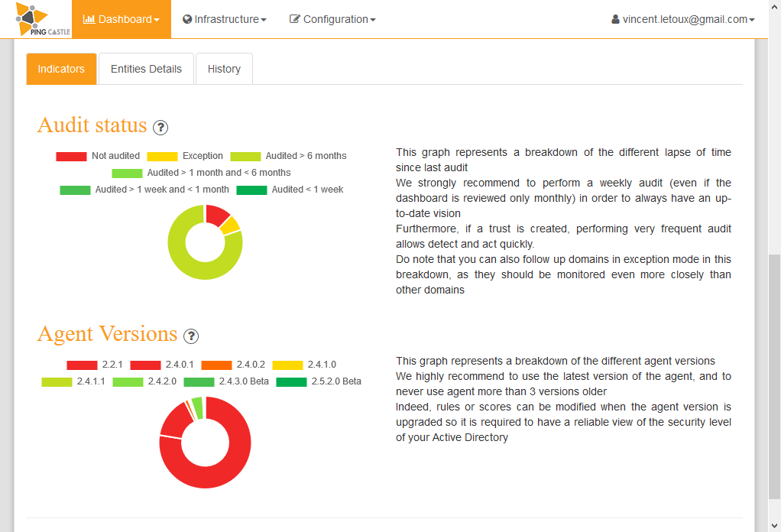Toggle the 2.4.0.2 version legend entry
Image resolution: width=781 pixels, height=532 pixels.
pyautogui.click(x=233, y=365)
